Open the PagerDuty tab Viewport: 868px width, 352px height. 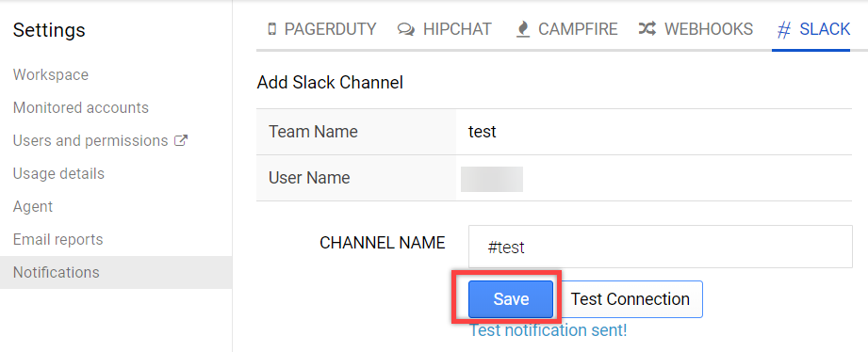tap(321, 29)
